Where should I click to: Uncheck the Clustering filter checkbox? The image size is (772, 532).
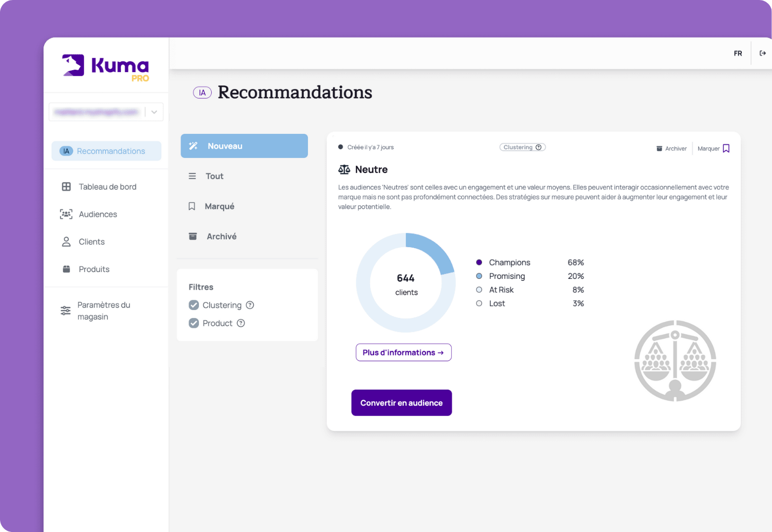pos(194,305)
